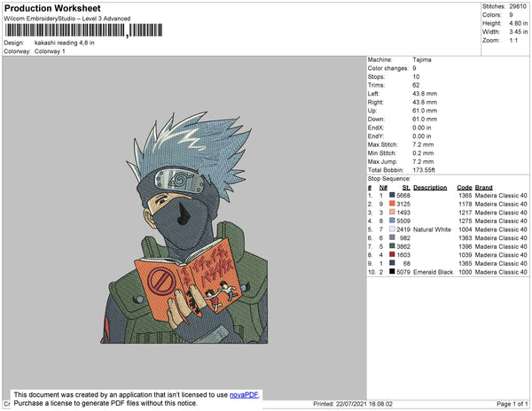
Task: Click the 'Description' column header
Action: (x=430, y=188)
